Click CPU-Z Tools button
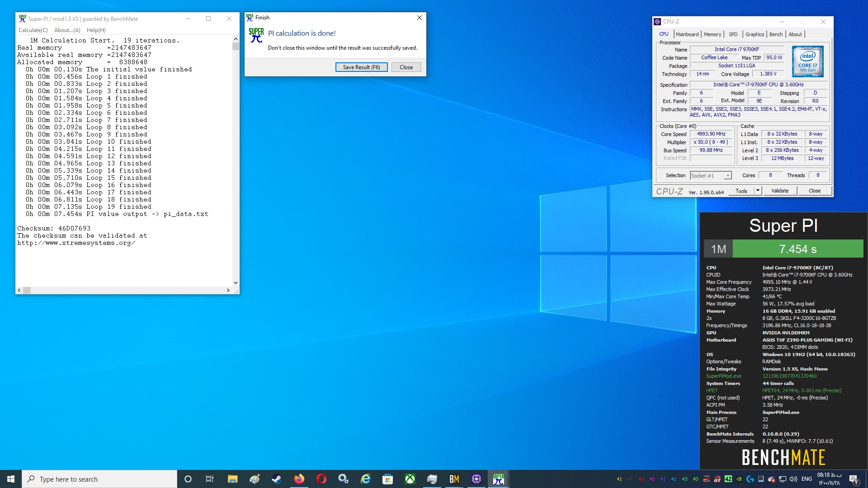868x488 pixels. pos(741,191)
